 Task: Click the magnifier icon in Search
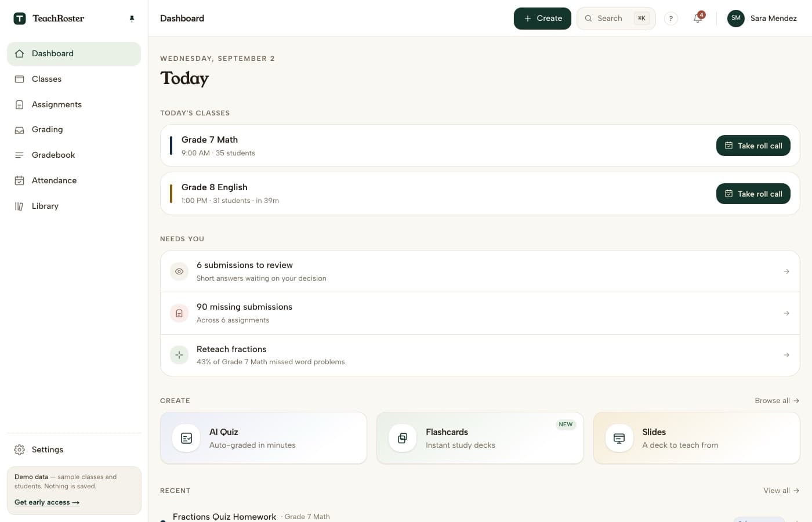point(588,19)
